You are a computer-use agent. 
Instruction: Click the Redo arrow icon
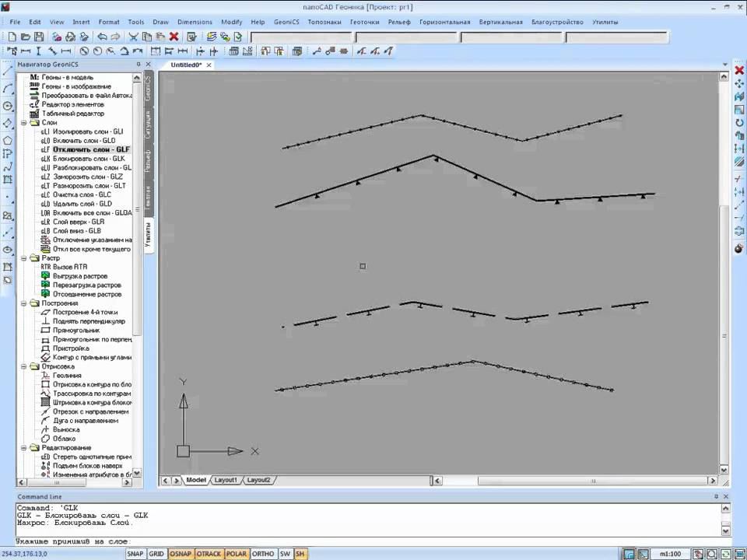click(115, 37)
